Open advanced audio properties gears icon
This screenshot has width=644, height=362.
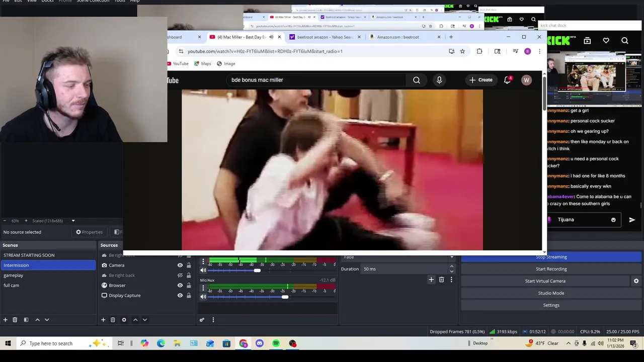click(202, 320)
